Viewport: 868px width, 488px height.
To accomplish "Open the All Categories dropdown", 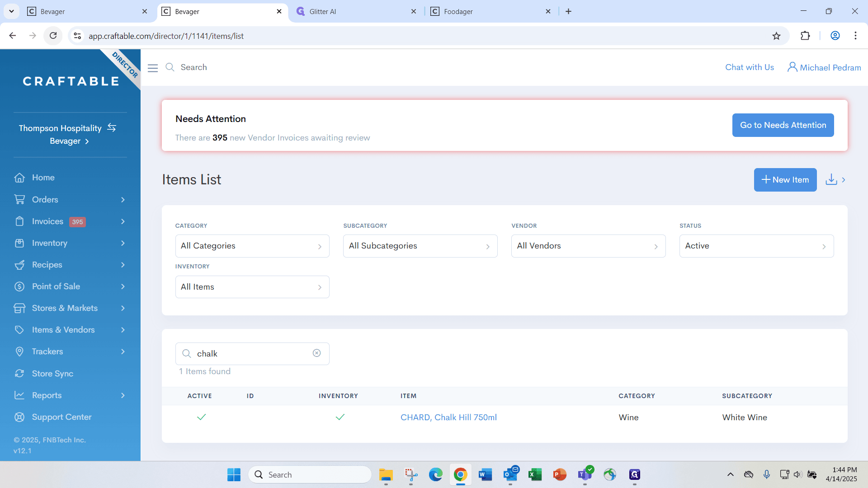I will [x=252, y=246].
